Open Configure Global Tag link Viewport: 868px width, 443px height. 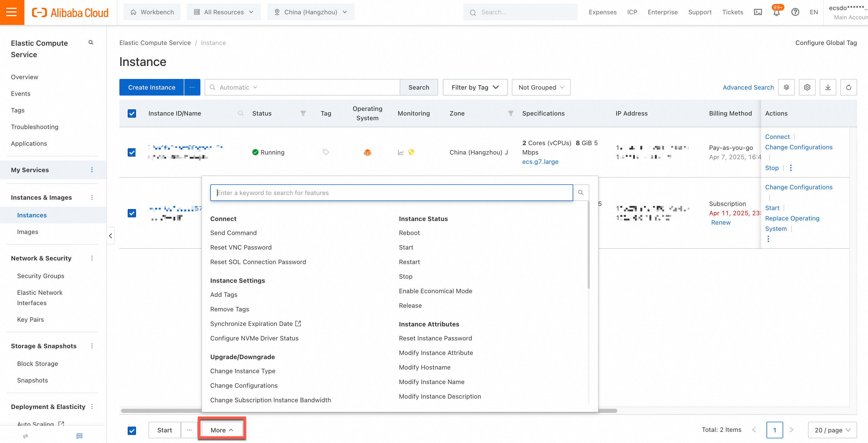click(x=826, y=43)
